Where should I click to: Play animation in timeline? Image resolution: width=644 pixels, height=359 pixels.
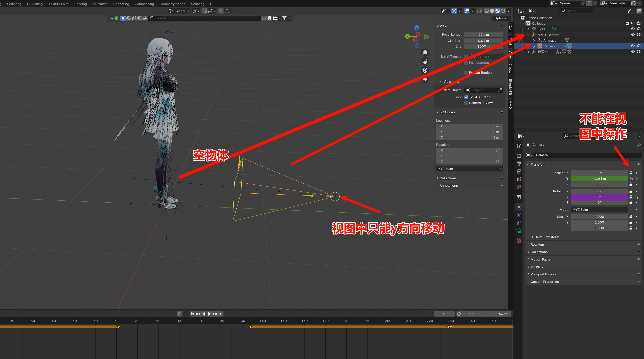(209, 314)
